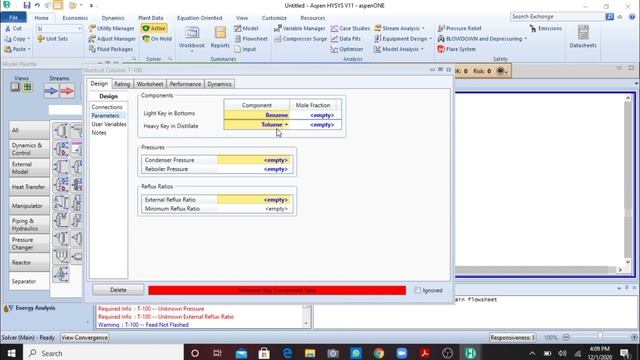Screen dimensions: 640x360
Task: Click the View Convergence button
Action: point(84,338)
